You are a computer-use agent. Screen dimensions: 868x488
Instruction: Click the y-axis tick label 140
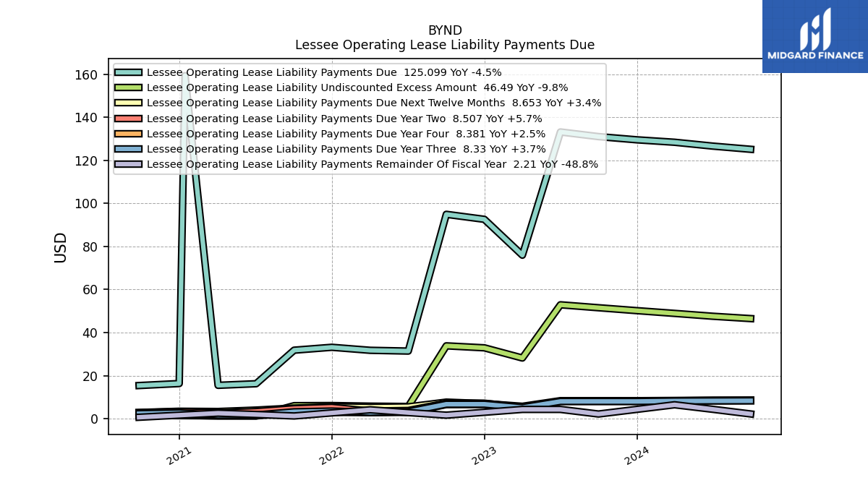click(x=89, y=118)
